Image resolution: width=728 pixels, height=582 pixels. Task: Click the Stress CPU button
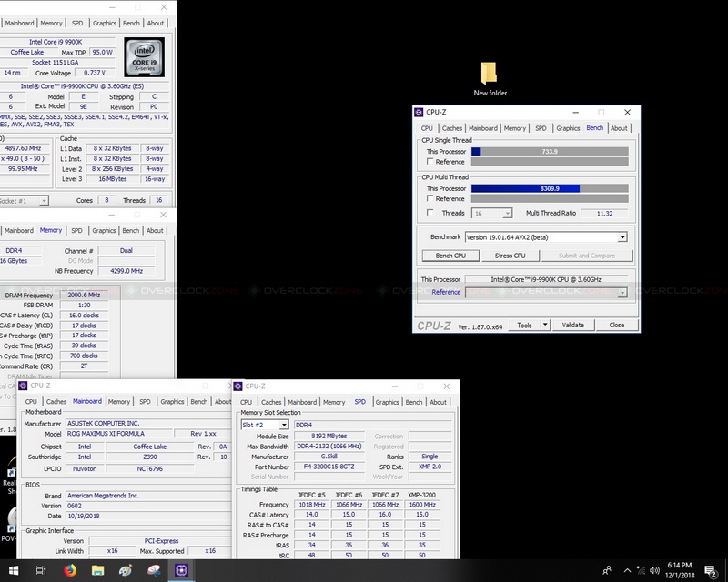[511, 256]
